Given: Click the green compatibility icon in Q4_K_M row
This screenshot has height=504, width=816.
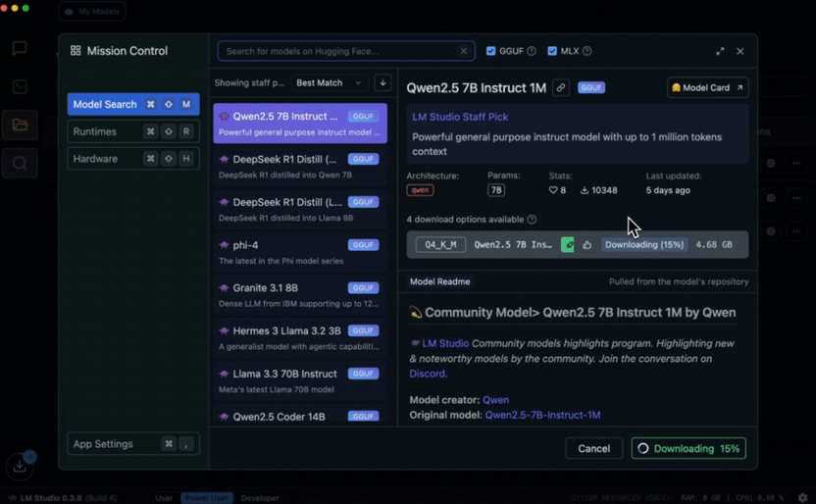Looking at the screenshot, I should [568, 244].
